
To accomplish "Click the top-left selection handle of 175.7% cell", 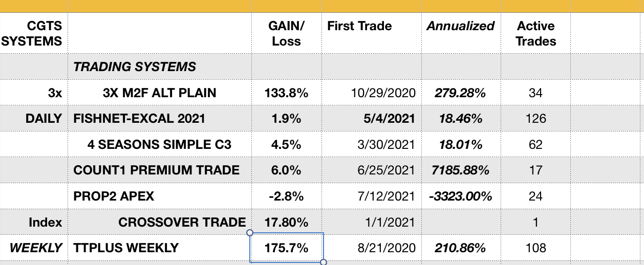I will 250,233.
